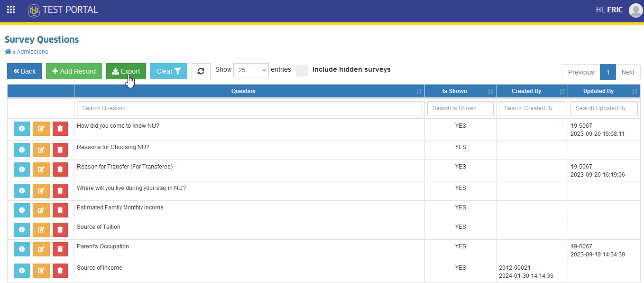The height and width of the screenshot is (283, 644).
Task: Focus the Search Question input field
Action: 249,108
